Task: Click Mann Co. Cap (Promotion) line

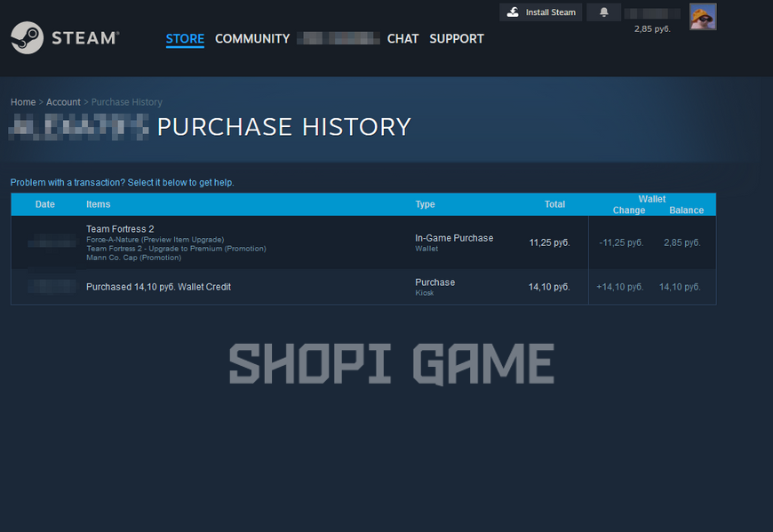Action: 133,258
